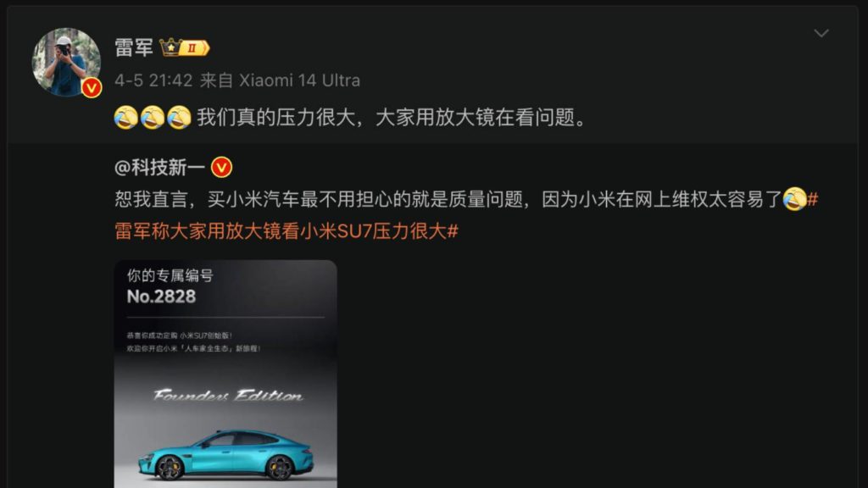Click the laughing emoji in the reposted text
Viewport: 868px width, 488px height.
pyautogui.click(x=794, y=199)
